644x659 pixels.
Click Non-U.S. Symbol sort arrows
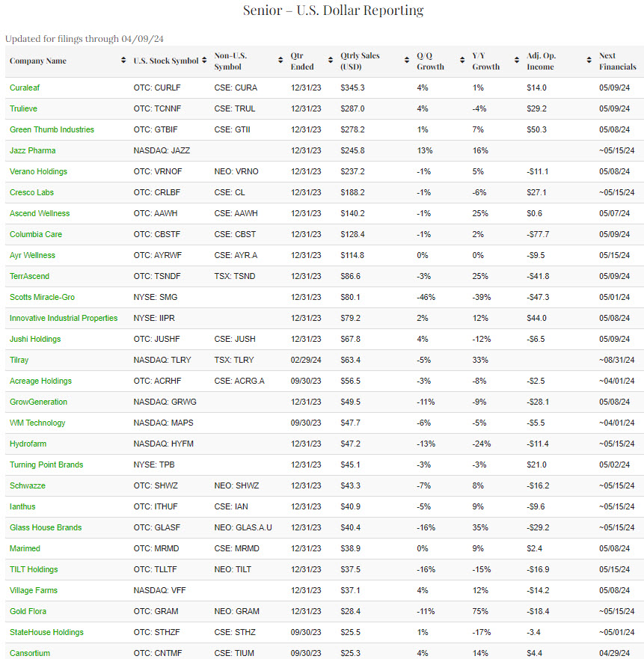[x=280, y=61]
